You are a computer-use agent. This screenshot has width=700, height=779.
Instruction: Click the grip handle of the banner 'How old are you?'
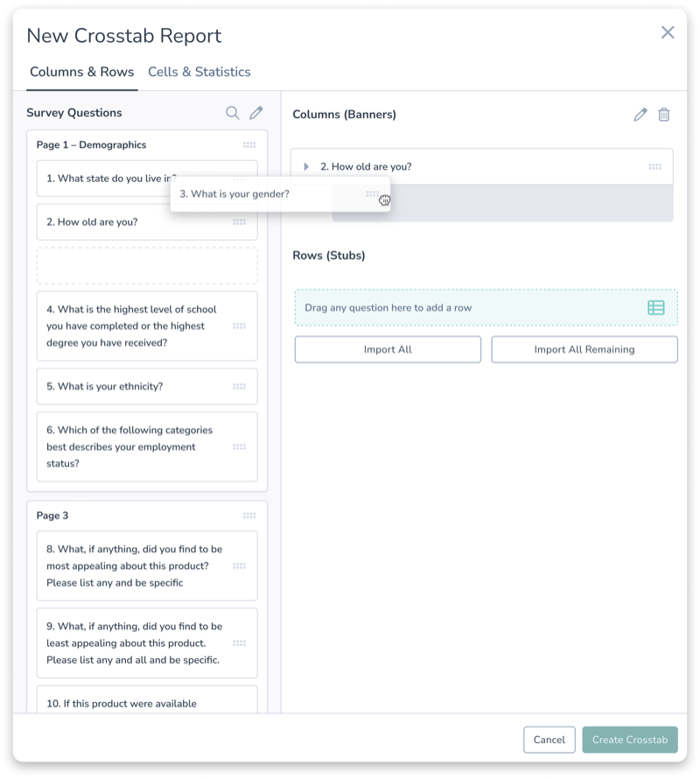(654, 167)
